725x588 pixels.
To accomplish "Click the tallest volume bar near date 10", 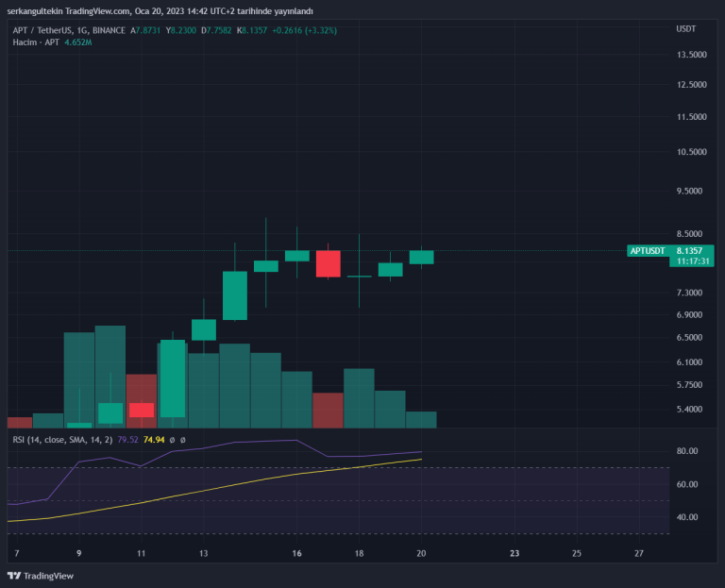I will [x=110, y=376].
